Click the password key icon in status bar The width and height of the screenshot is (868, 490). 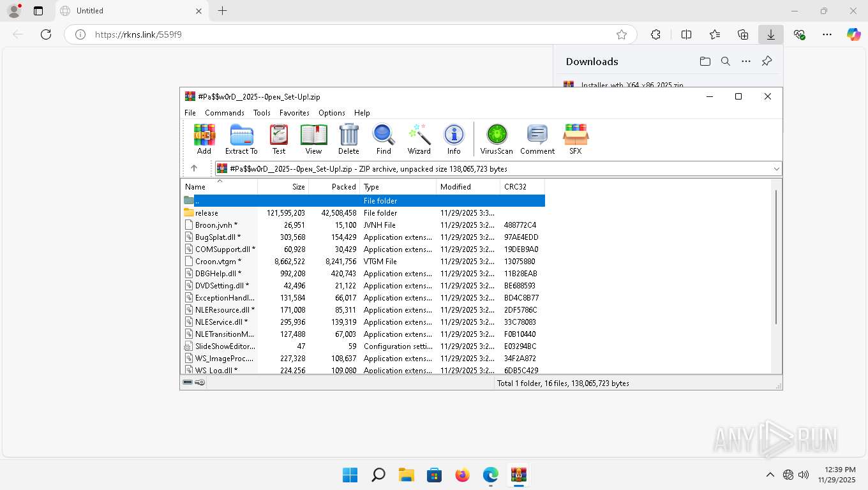(200, 383)
